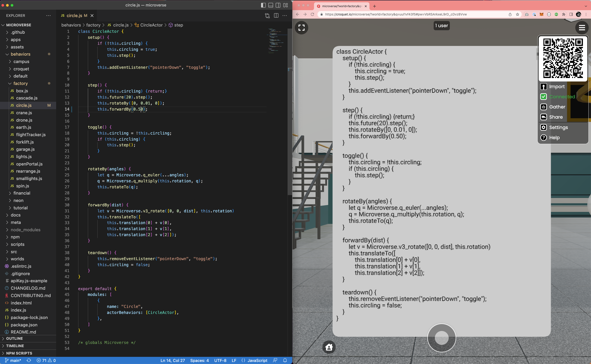591x364 pixels.
Task: Select the circle.js editor tab
Action: pos(74,16)
